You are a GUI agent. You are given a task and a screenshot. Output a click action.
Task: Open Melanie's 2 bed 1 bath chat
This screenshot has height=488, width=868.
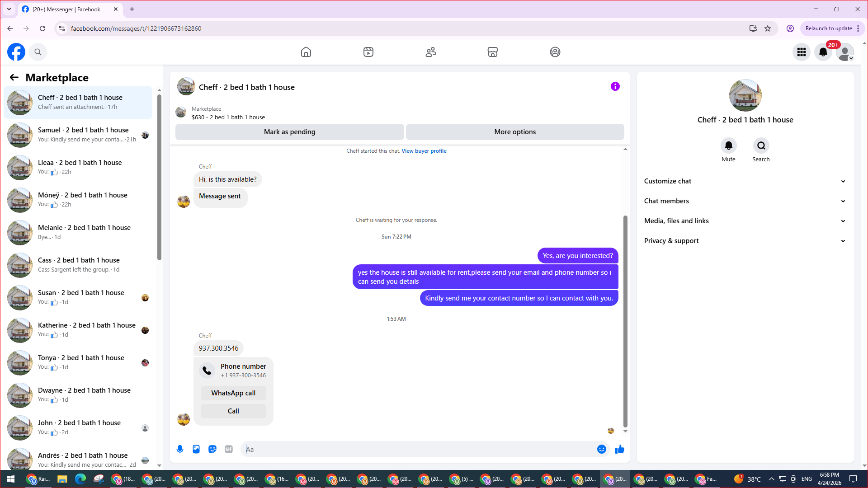pos(78,233)
